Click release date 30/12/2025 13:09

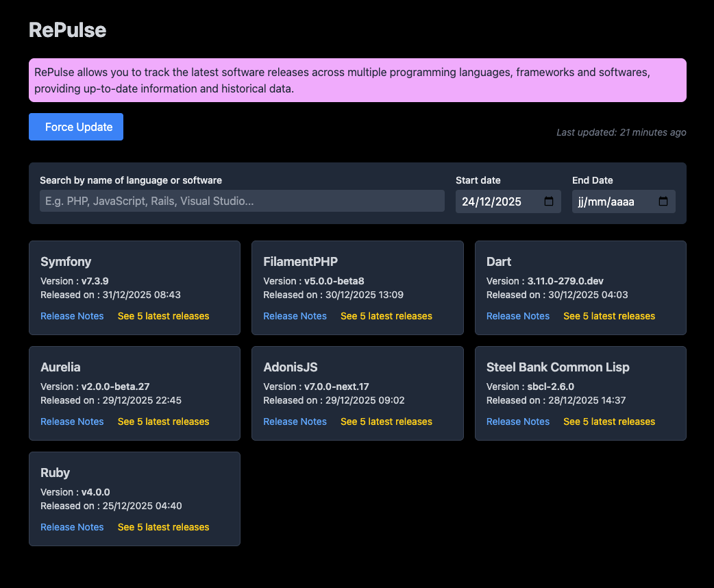(x=365, y=295)
